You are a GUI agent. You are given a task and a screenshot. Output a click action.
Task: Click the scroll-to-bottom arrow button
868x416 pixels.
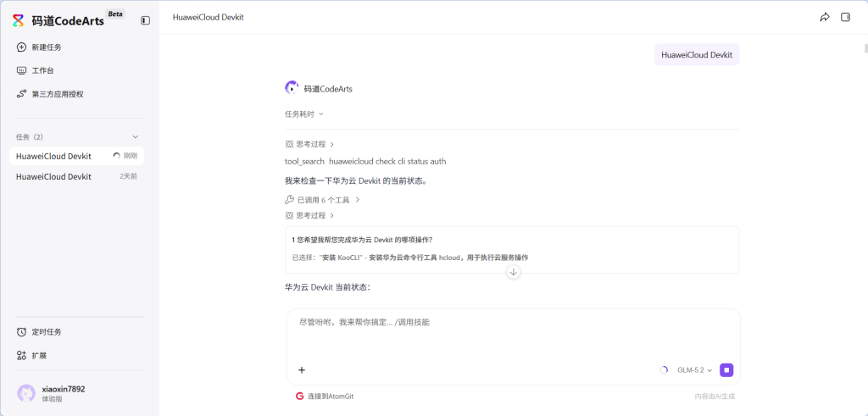pyautogui.click(x=513, y=272)
